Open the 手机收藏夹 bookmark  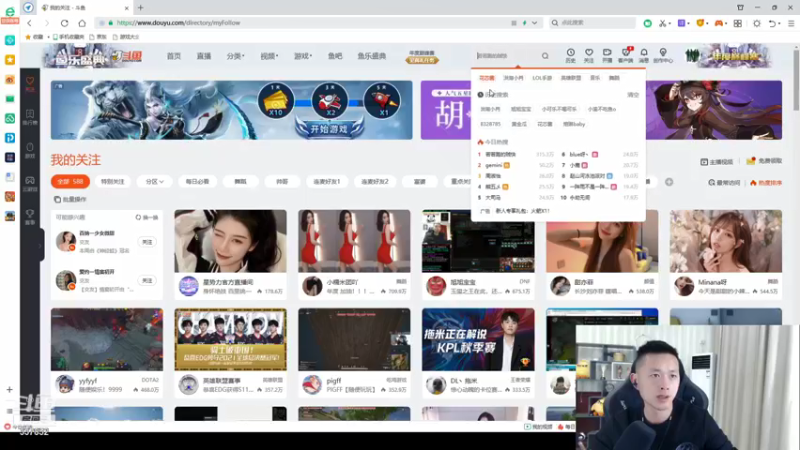coord(68,37)
